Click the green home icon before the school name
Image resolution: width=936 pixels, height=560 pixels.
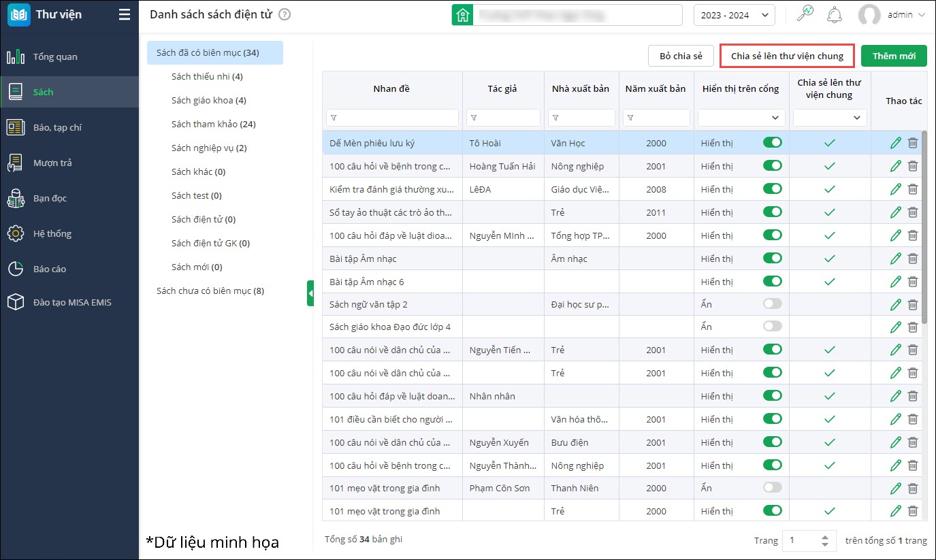click(463, 15)
